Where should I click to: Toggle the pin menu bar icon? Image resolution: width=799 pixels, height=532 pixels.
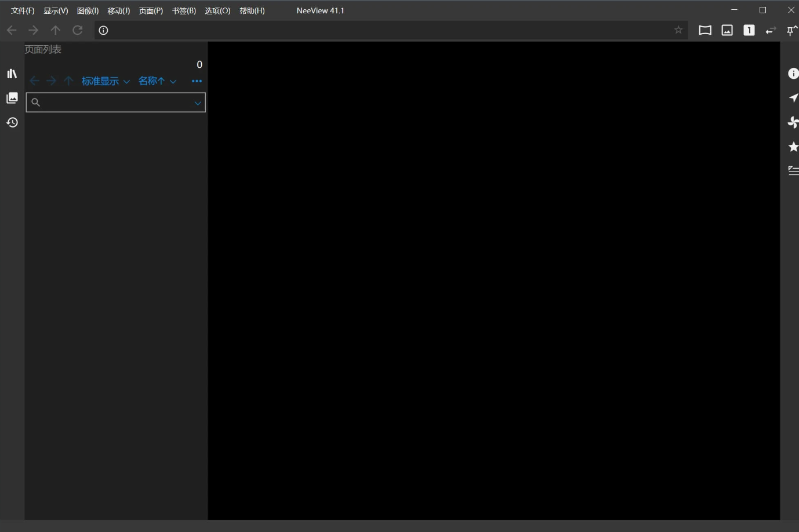791,30
